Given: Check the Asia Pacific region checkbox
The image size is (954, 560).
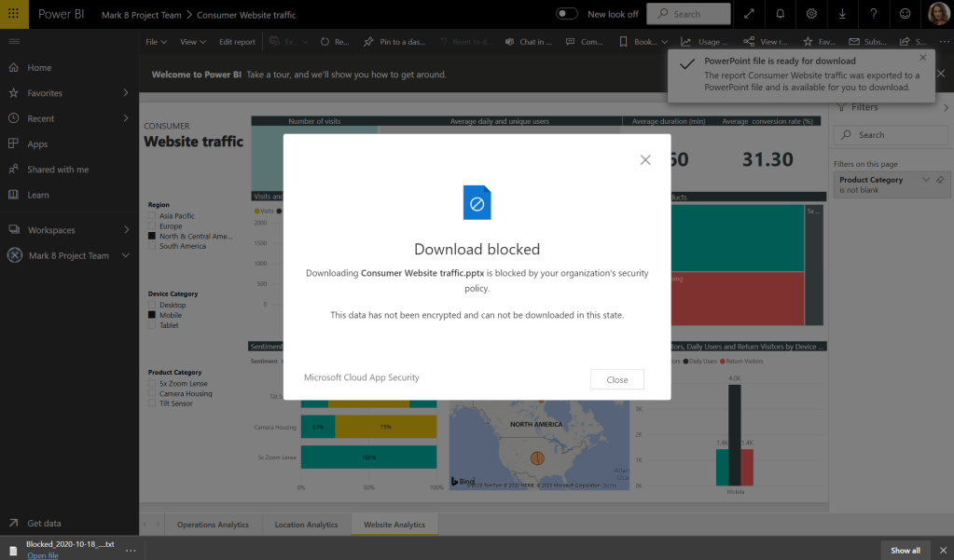Looking at the screenshot, I should pos(153,216).
